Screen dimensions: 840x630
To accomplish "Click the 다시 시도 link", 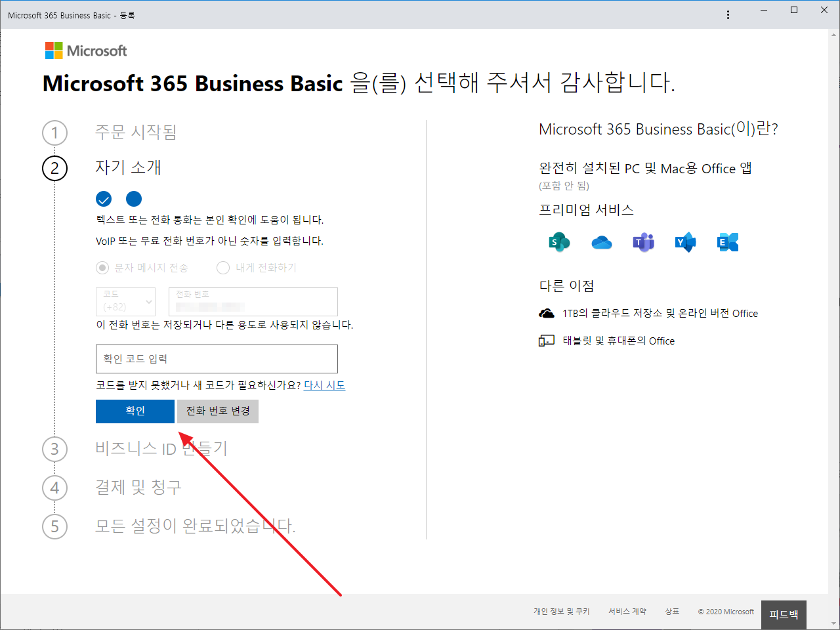I will click(x=324, y=385).
